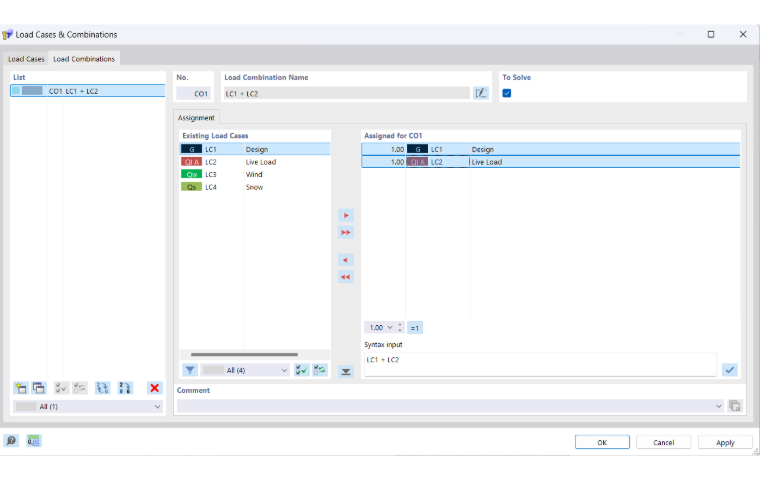Select Snow row in Existing Load Cases
This screenshot has width=760, height=480.
[255, 187]
